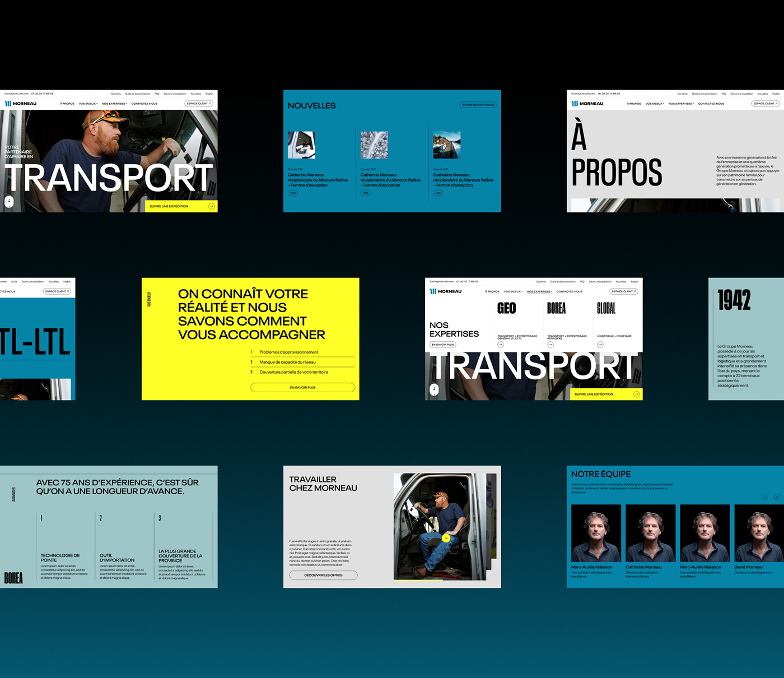Open Vos Enjeux dropdown in the À Propos header
This screenshot has height=678, width=784.
(655, 104)
